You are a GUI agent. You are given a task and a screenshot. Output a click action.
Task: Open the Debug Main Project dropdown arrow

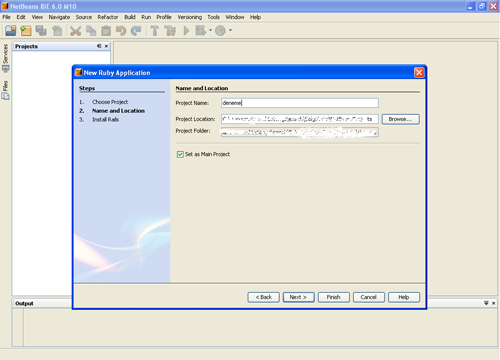[x=210, y=30]
